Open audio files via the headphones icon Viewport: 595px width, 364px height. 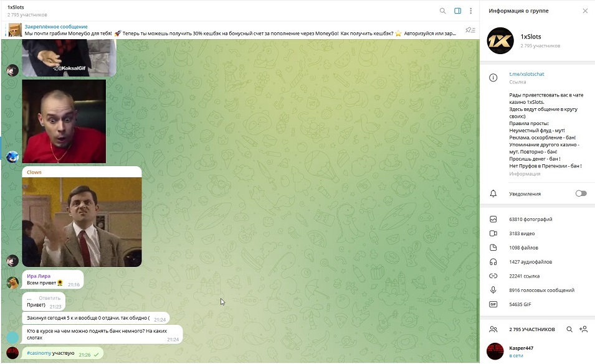[x=493, y=262]
